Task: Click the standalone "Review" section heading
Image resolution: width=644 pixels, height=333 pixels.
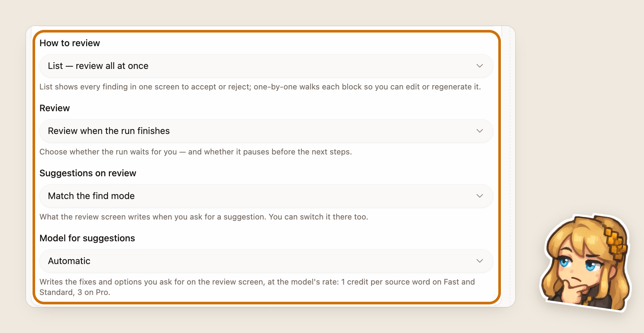Action: tap(55, 108)
